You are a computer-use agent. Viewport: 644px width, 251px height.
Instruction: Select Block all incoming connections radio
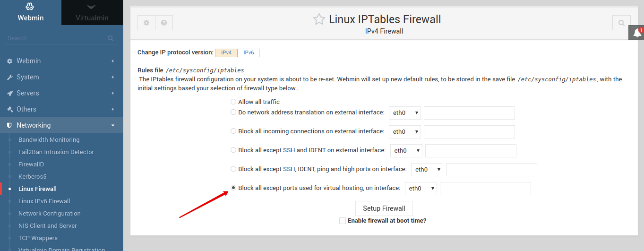click(233, 131)
